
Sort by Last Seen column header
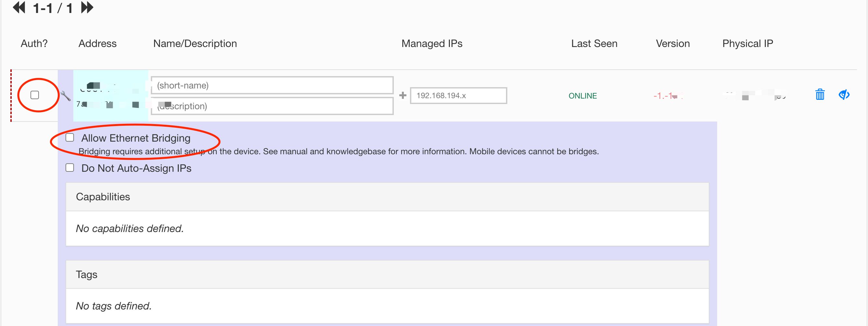click(594, 43)
